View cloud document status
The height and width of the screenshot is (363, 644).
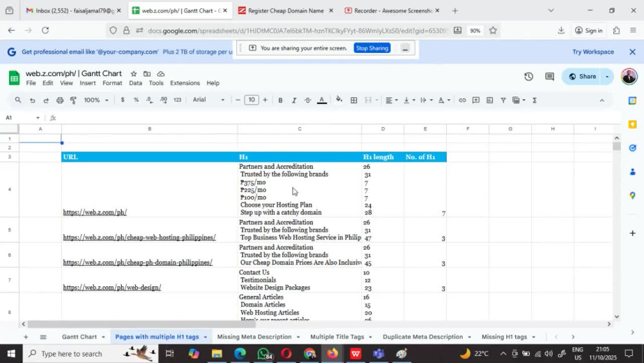160,74
